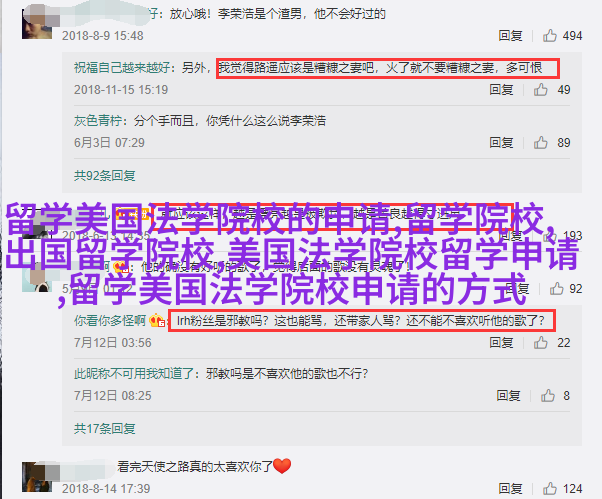Thumbs-up the 天使之路 comment with 124 likes
Screen dimensions: 602x499
click(x=549, y=489)
